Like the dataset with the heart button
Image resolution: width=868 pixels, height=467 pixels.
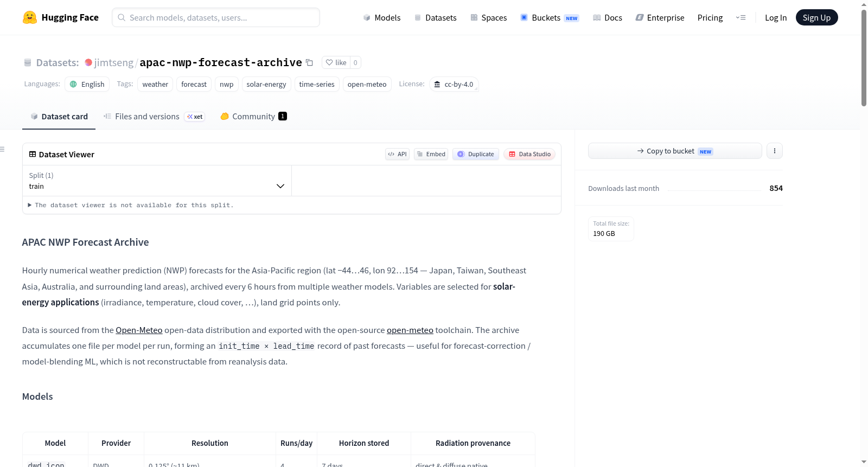[x=336, y=62]
